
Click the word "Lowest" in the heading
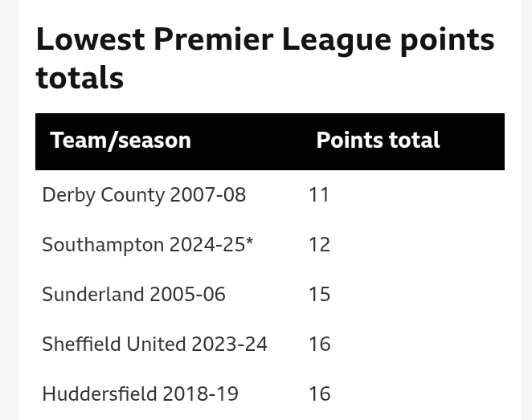tap(90, 39)
